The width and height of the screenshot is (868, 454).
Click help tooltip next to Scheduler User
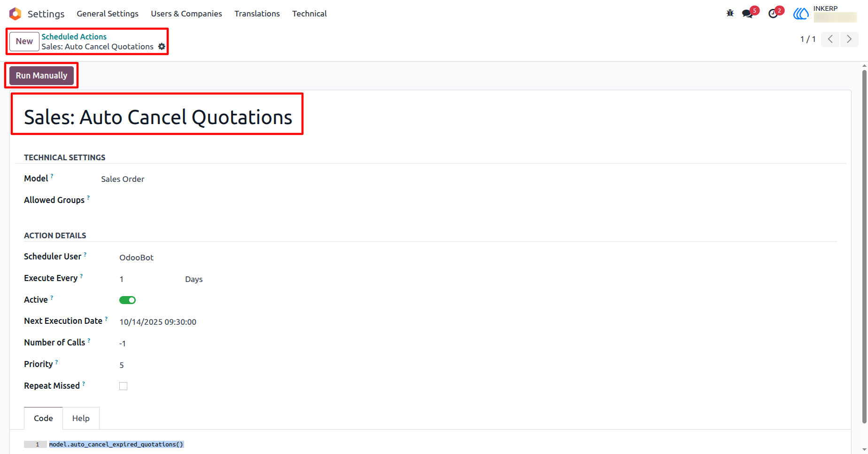(85, 254)
